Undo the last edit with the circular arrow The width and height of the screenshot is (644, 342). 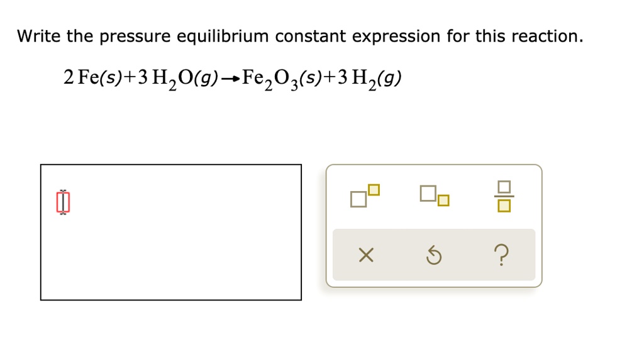click(x=434, y=255)
